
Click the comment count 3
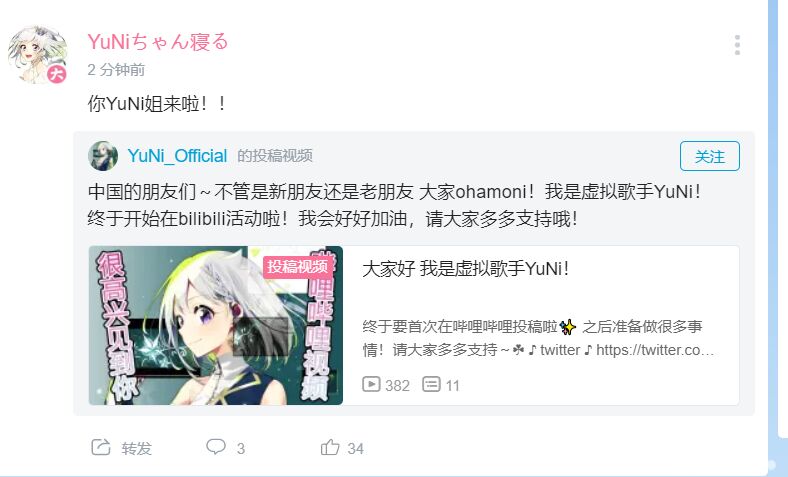[241, 448]
